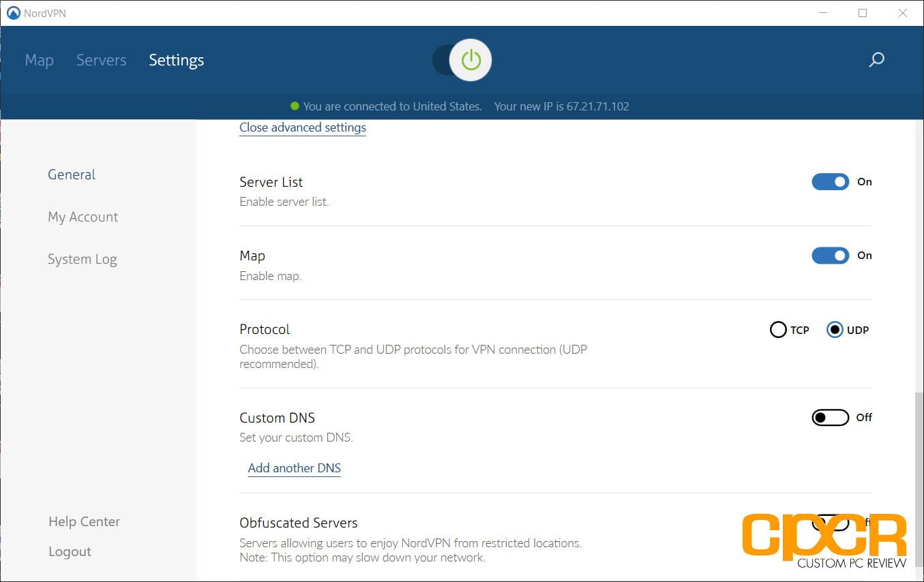Image resolution: width=924 pixels, height=582 pixels.
Task: Select General in the sidebar
Action: tap(72, 174)
